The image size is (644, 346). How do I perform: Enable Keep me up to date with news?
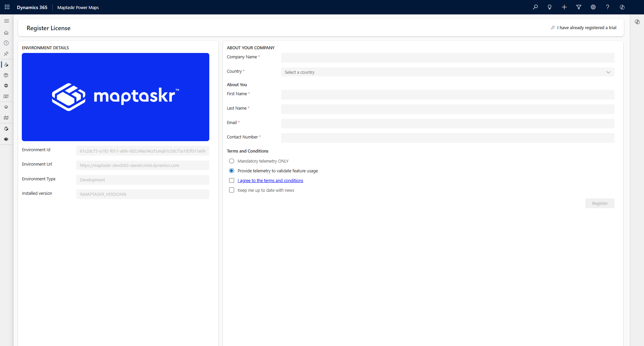(x=231, y=190)
